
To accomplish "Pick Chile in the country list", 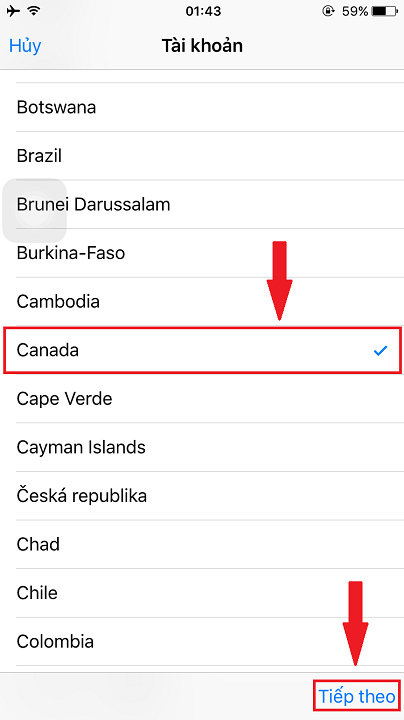I will pos(202,593).
